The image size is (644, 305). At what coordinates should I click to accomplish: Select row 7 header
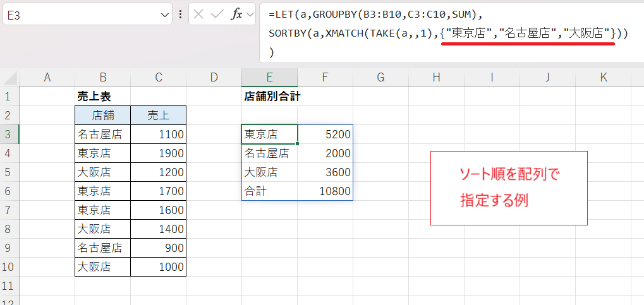pyautogui.click(x=9, y=210)
